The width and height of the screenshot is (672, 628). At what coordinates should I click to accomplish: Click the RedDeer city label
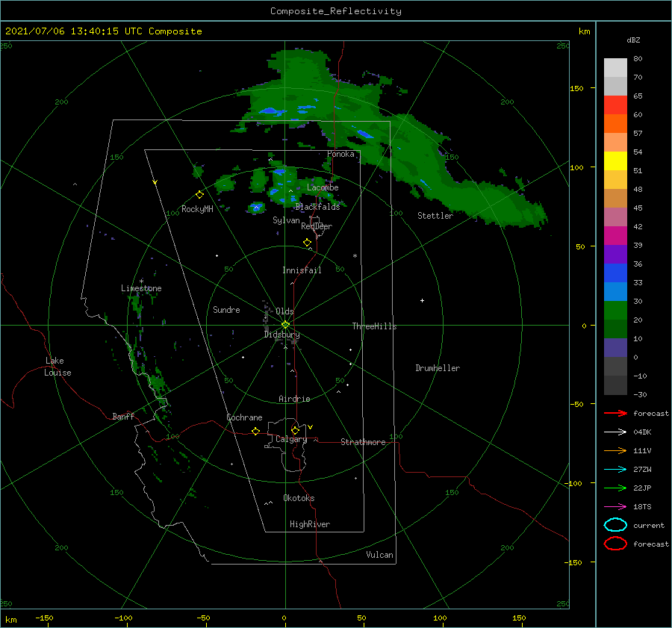(317, 226)
